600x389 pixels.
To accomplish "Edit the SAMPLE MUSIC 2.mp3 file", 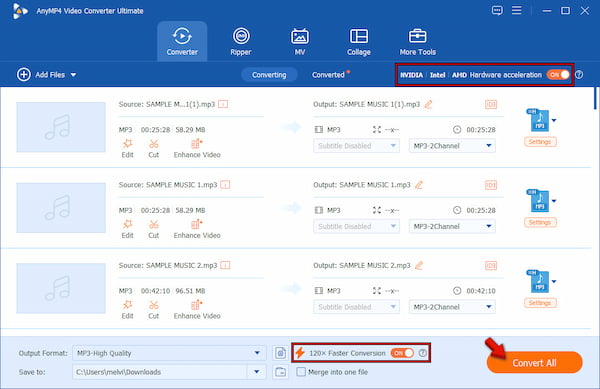I will tap(127, 310).
